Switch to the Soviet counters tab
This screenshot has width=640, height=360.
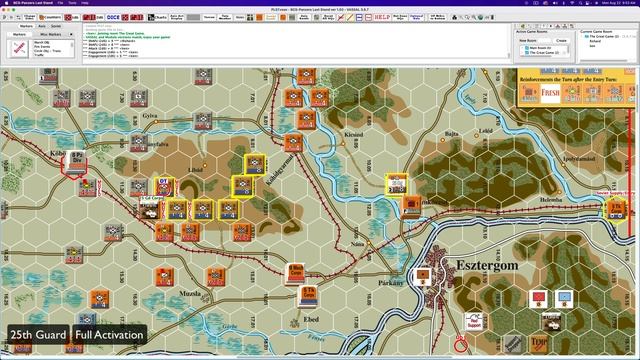(56, 26)
